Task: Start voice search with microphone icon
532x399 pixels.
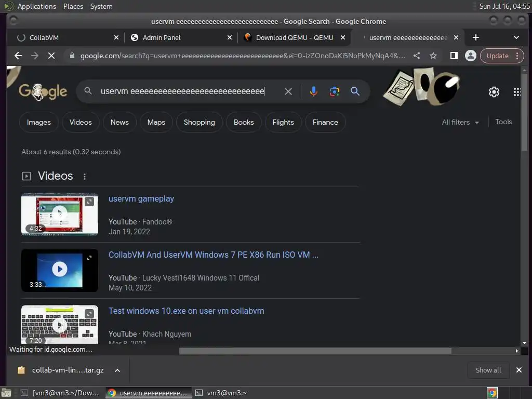Action: [x=313, y=91]
